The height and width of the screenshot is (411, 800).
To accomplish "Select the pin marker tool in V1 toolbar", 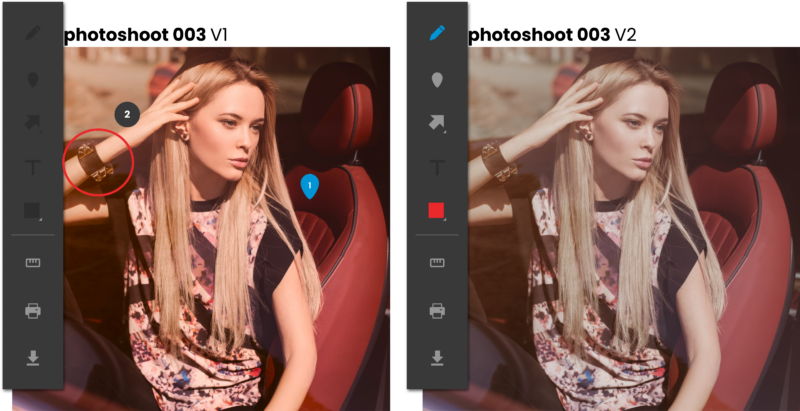I will (33, 80).
